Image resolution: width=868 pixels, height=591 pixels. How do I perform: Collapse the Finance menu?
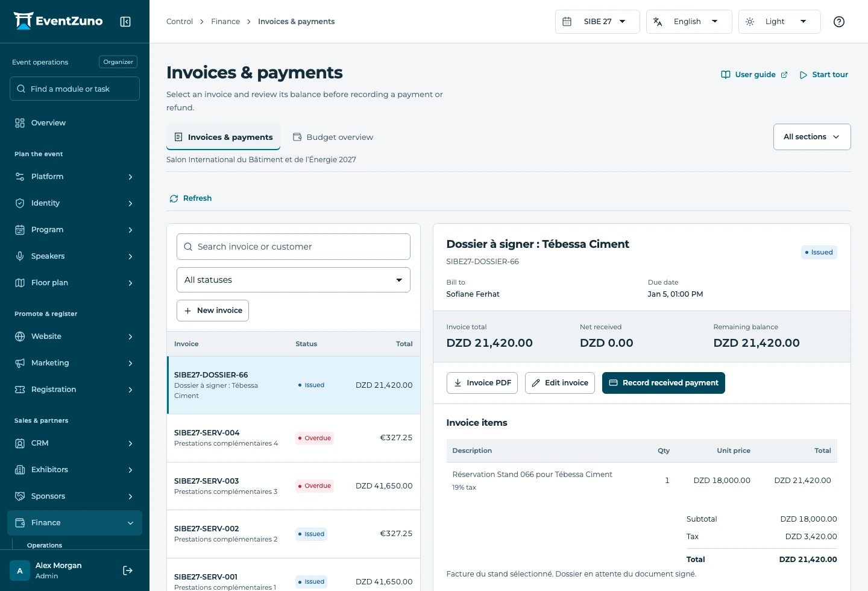(75, 523)
